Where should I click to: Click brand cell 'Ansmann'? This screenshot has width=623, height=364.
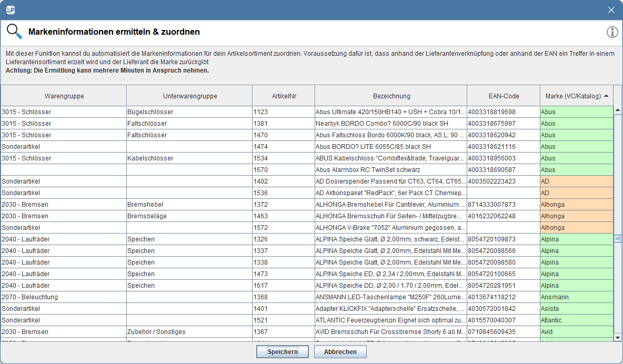click(x=577, y=297)
